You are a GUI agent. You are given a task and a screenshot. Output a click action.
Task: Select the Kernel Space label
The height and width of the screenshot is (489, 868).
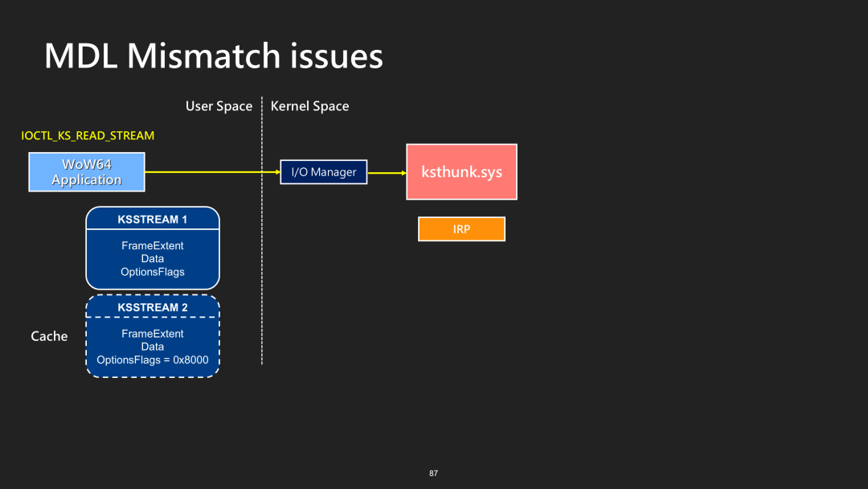click(x=309, y=106)
